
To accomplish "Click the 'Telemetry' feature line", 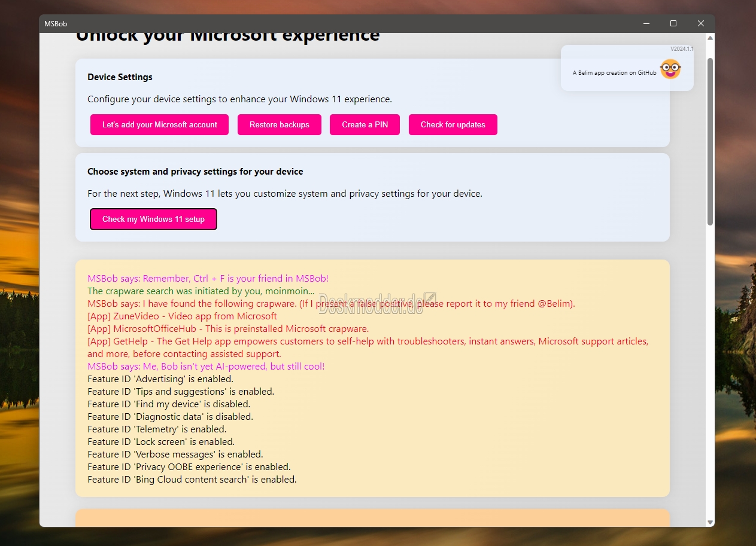I will pos(157,429).
